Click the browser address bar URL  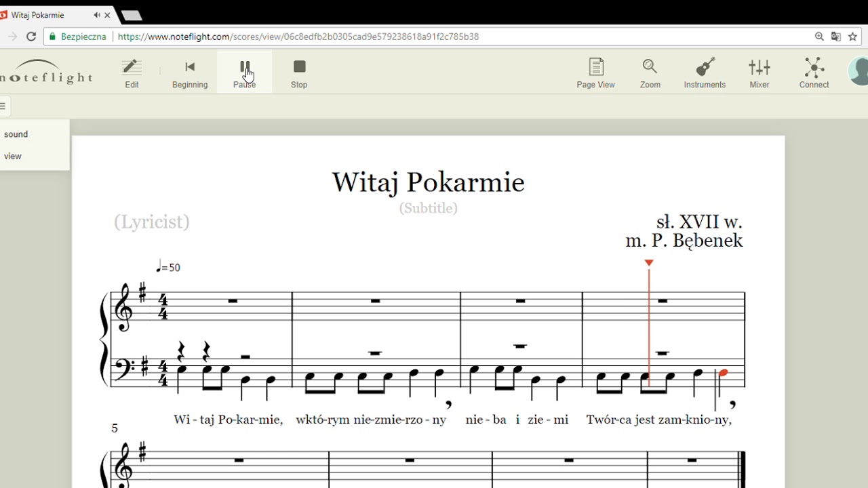(x=298, y=37)
